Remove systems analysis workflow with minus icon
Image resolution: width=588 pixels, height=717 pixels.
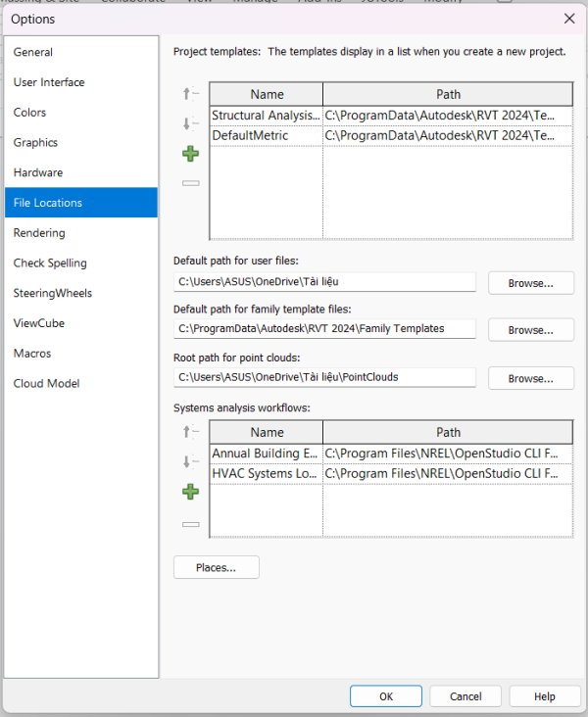click(190, 524)
